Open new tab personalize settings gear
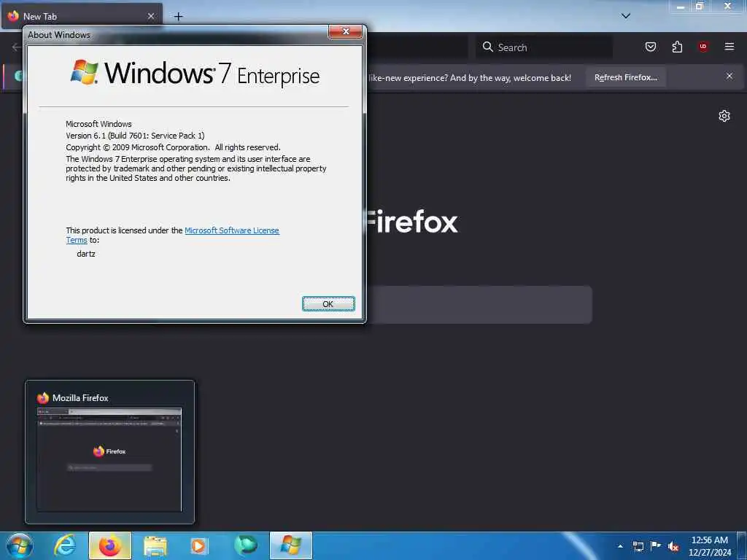The image size is (747, 560). point(724,116)
